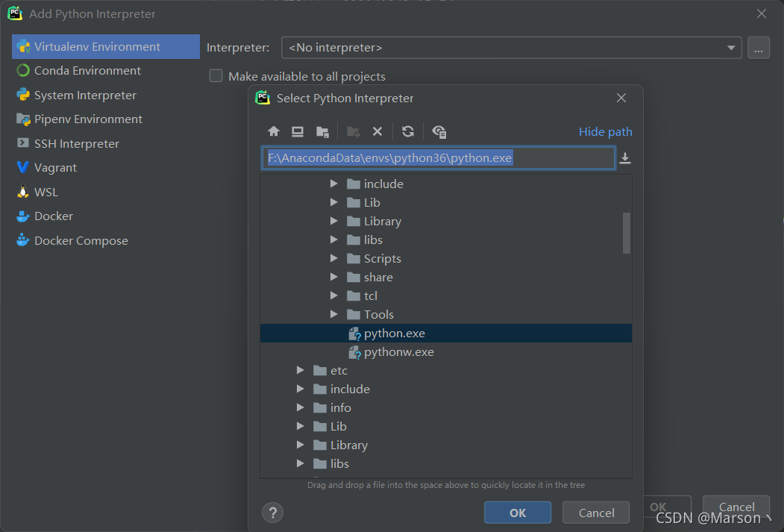Click the Pipenv Environment folder icon
This screenshot has height=532, width=784.
coord(23,119)
